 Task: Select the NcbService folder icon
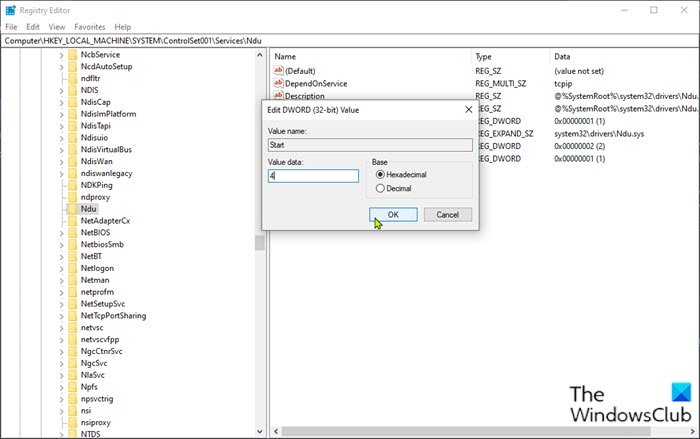73,54
